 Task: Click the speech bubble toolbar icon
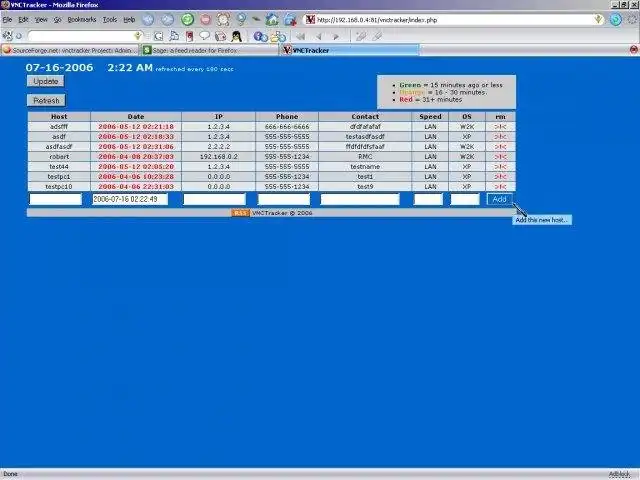point(204,36)
